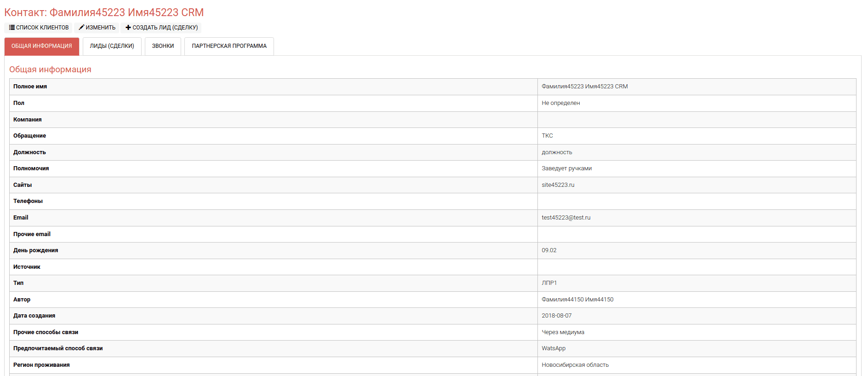Open the Звонки tab
This screenshot has height=376, width=868.
tap(163, 46)
